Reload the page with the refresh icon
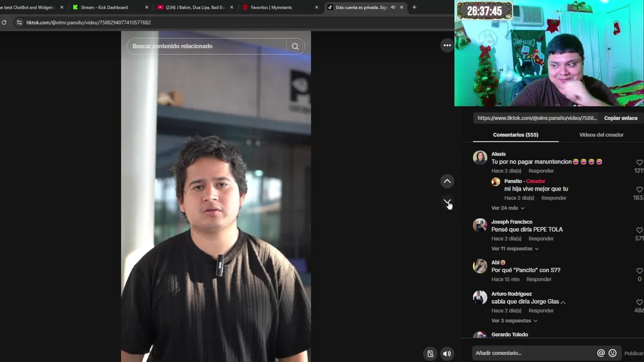The height and width of the screenshot is (362, 644). [4, 23]
